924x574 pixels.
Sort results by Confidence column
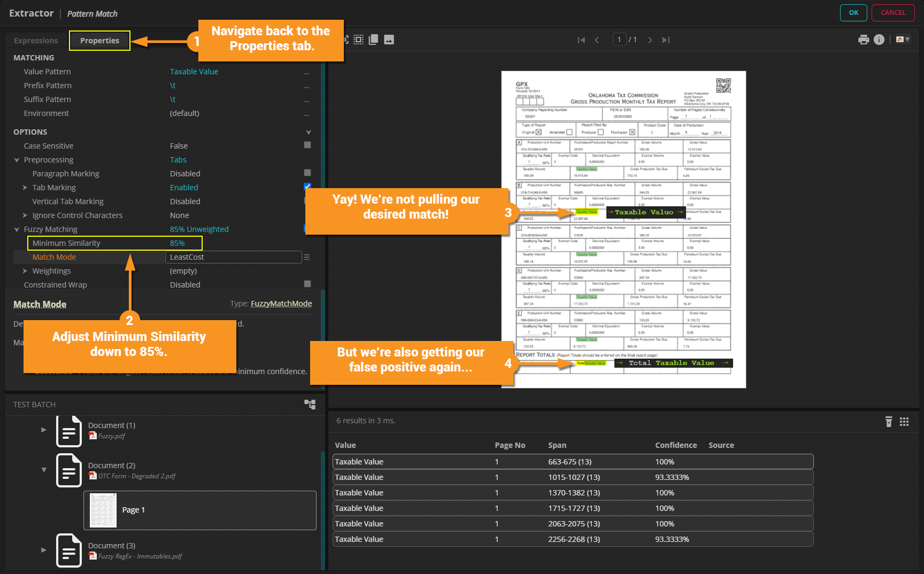[676, 445]
